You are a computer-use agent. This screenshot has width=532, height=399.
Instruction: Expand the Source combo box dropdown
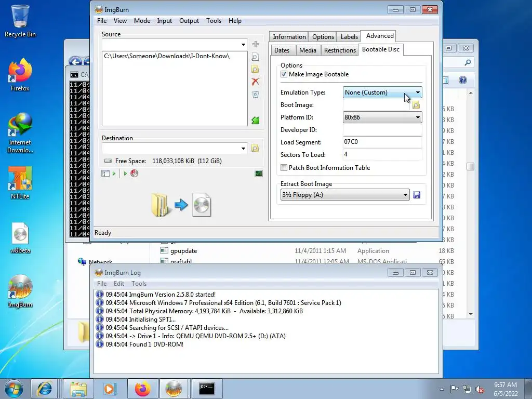point(243,45)
